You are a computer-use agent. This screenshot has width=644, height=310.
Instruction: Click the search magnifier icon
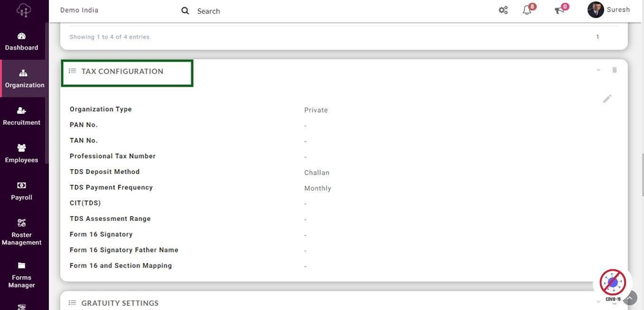point(185,11)
